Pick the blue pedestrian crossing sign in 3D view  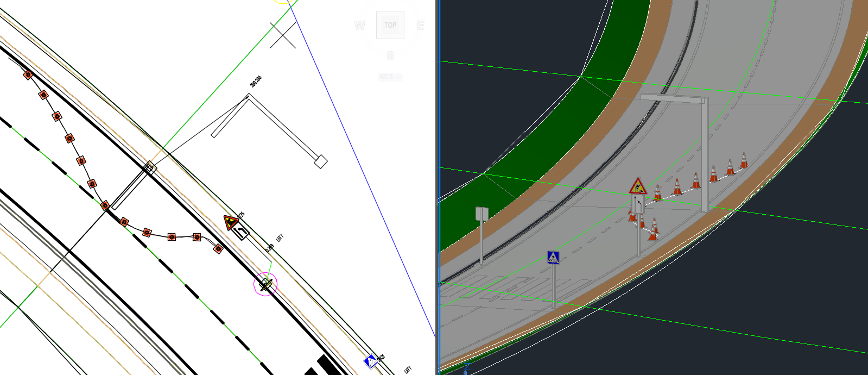(x=553, y=258)
